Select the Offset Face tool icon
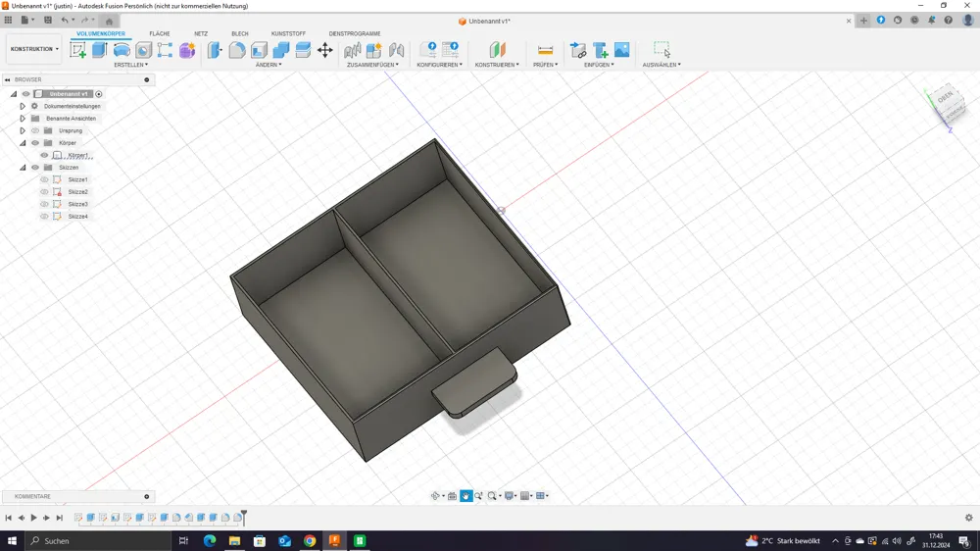 click(303, 50)
